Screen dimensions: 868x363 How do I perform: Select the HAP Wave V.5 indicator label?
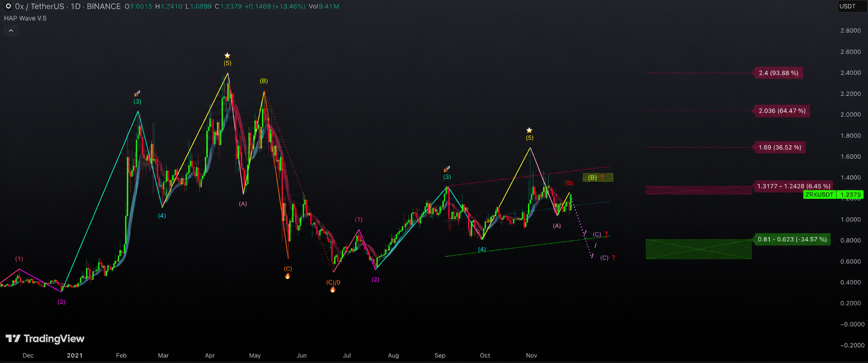[26, 18]
